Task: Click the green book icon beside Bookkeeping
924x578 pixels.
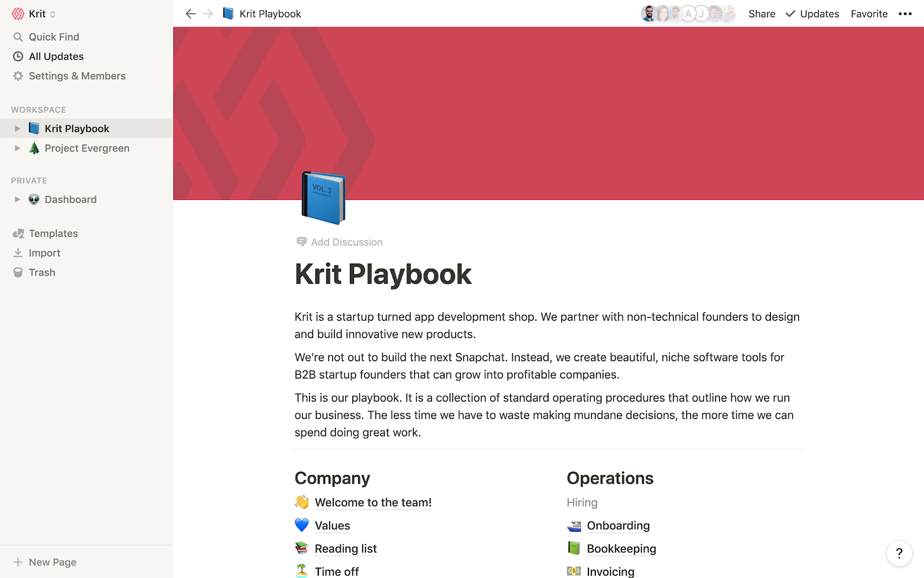Action: point(574,548)
